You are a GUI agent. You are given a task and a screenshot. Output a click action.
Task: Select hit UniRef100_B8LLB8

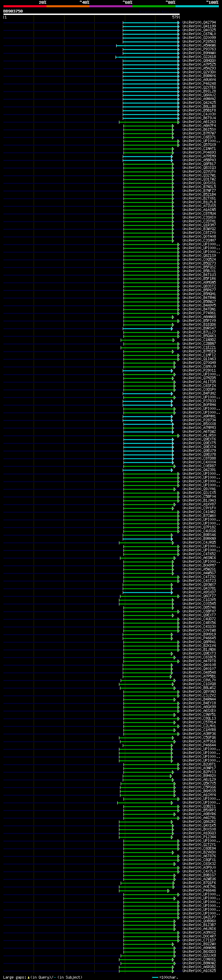point(199,106)
